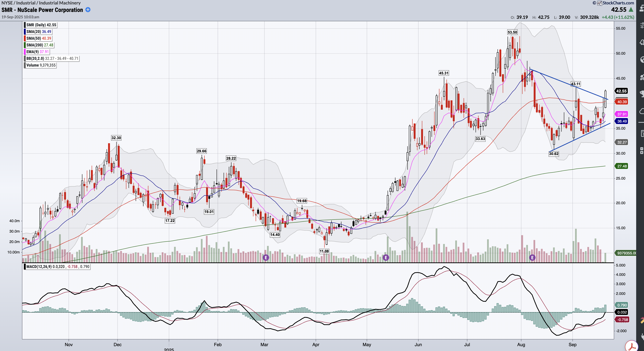The image size is (644, 351).
Task: Click the -0.758 MACD signal tag
Action: (x=622, y=320)
